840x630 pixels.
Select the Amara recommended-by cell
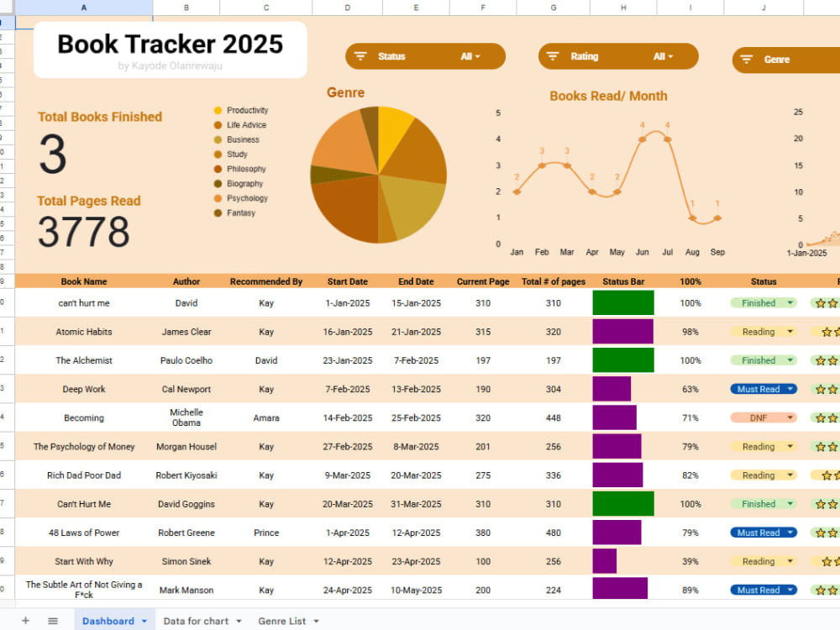266,417
